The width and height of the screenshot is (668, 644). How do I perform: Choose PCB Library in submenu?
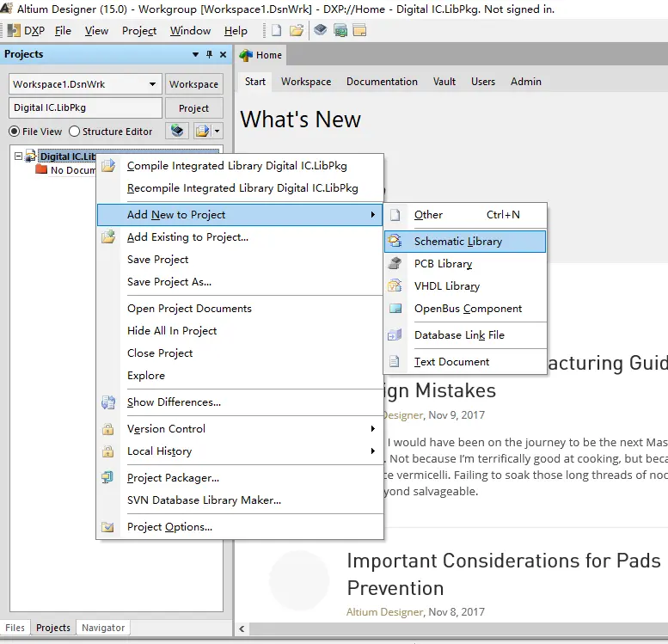click(443, 264)
